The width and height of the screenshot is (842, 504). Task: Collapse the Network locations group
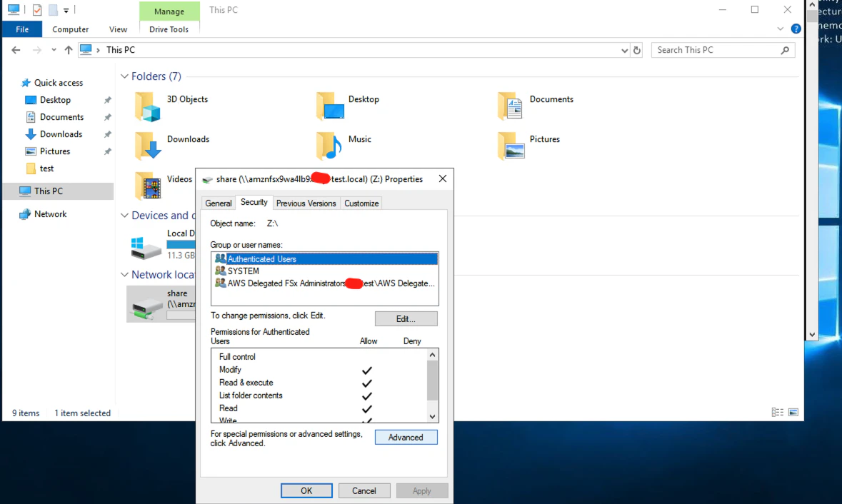[x=124, y=275]
